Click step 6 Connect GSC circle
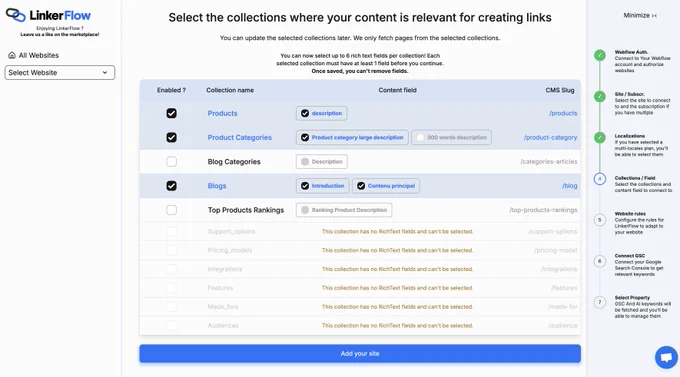Viewport: 680px width, 377px height. tap(600, 261)
